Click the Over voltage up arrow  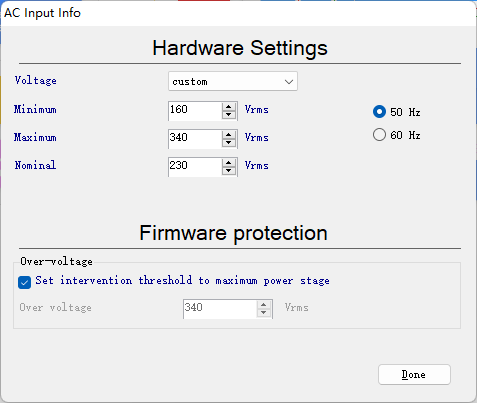(264, 305)
